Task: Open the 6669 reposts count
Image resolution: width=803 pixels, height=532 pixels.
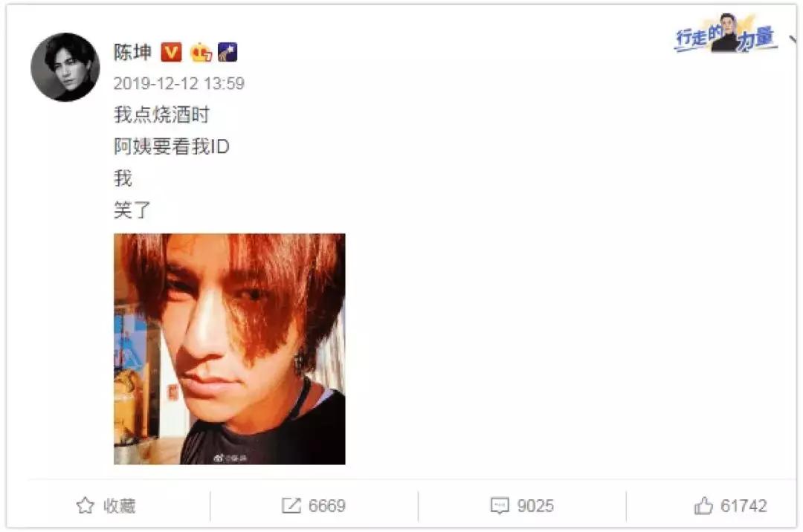Action: pos(326,505)
